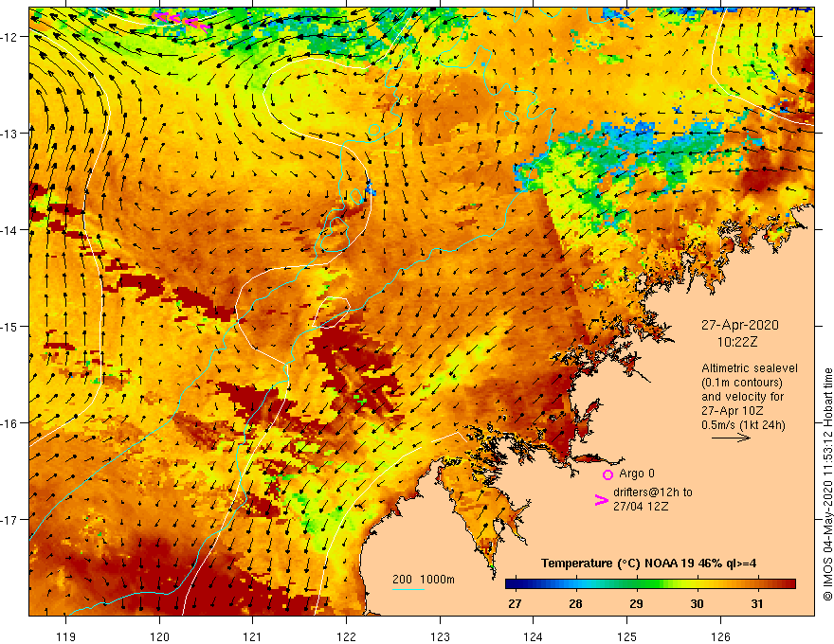Click the longitude label 124

coord(533,636)
